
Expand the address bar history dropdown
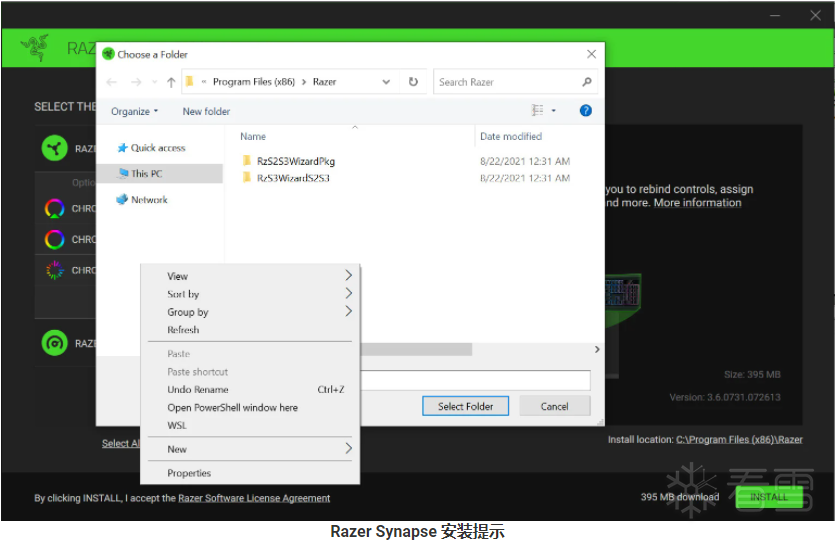(x=386, y=82)
